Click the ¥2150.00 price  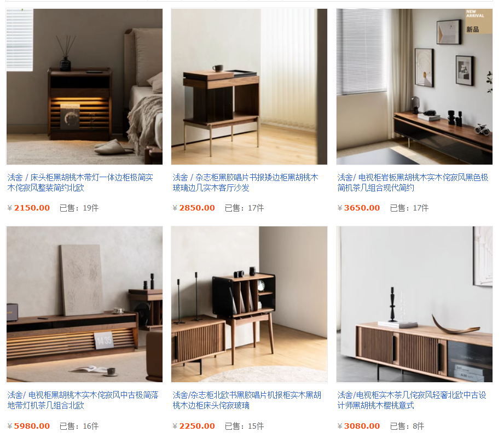[x=28, y=208]
